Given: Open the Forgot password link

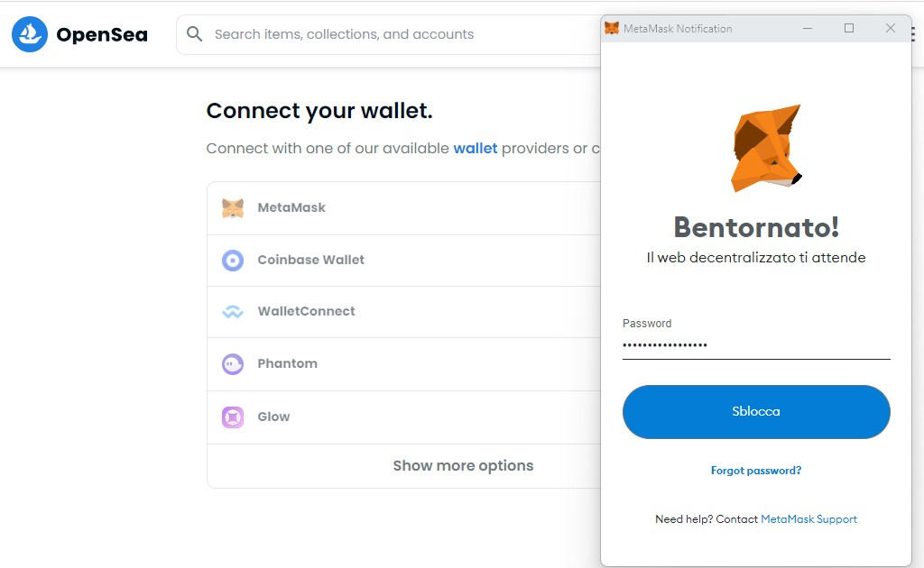Looking at the screenshot, I should tap(756, 471).
